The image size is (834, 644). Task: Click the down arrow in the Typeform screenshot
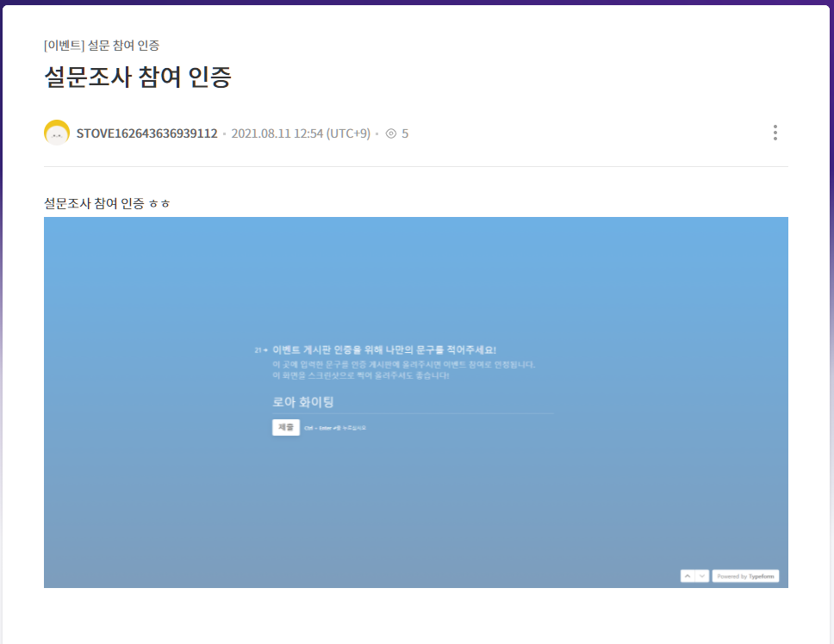[702, 576]
